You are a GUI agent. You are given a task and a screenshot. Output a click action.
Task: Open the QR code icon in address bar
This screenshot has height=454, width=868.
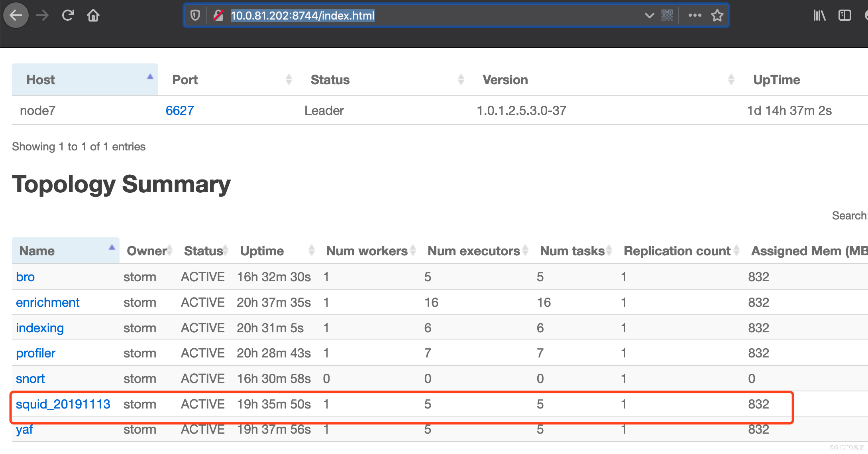tap(667, 16)
